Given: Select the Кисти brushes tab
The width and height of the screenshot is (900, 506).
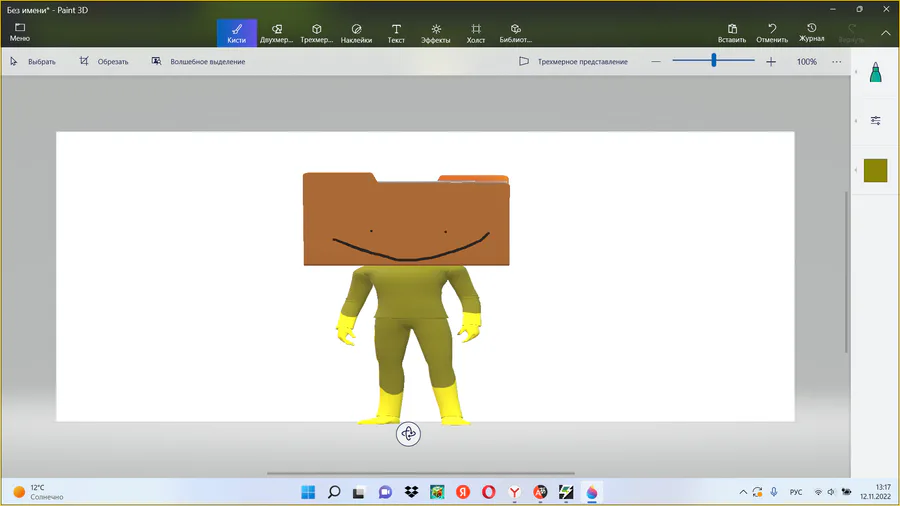Looking at the screenshot, I should point(236,33).
